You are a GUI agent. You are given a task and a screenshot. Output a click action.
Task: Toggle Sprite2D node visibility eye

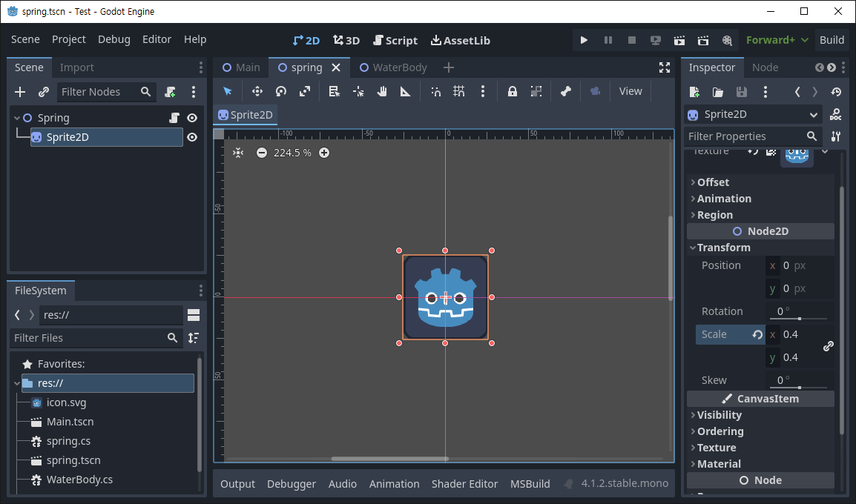click(192, 137)
